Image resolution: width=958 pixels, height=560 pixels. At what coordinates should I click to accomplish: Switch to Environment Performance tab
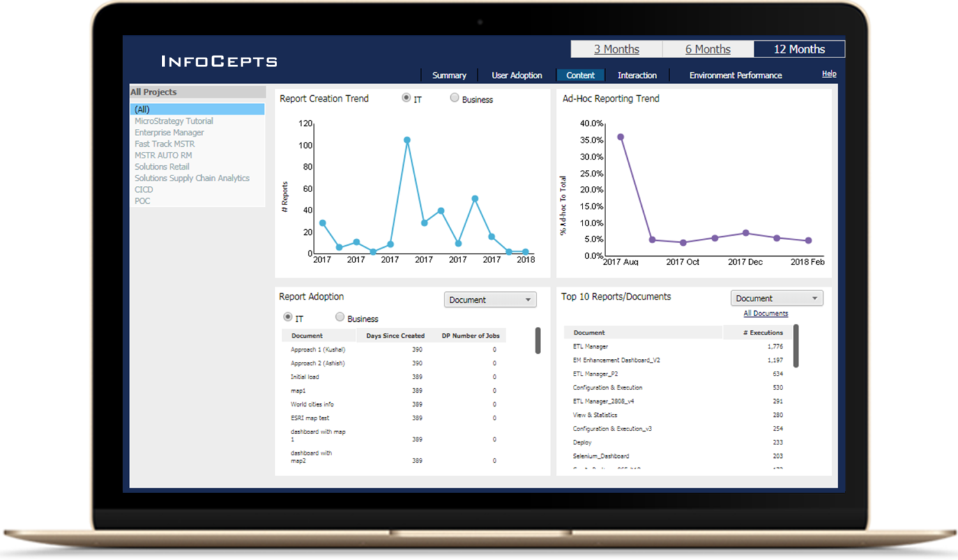click(x=735, y=75)
